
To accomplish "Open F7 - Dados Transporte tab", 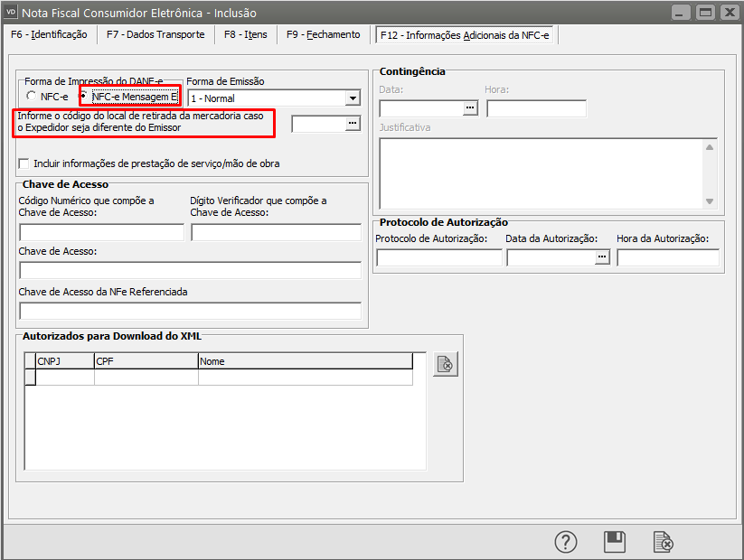I will coord(155,35).
